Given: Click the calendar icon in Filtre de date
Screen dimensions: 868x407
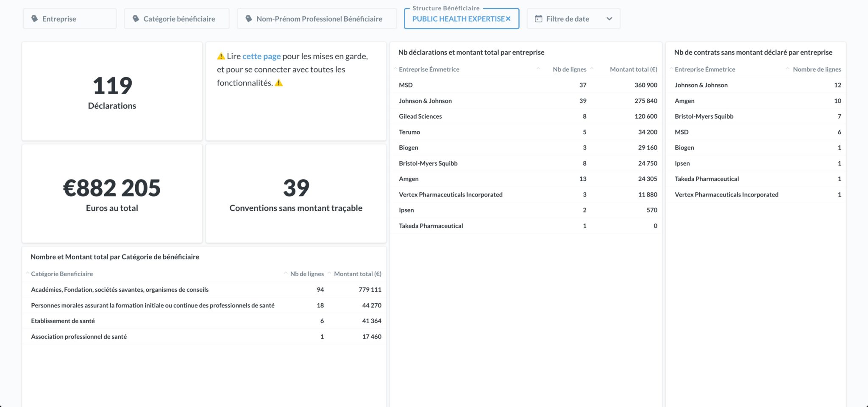Looking at the screenshot, I should (538, 19).
